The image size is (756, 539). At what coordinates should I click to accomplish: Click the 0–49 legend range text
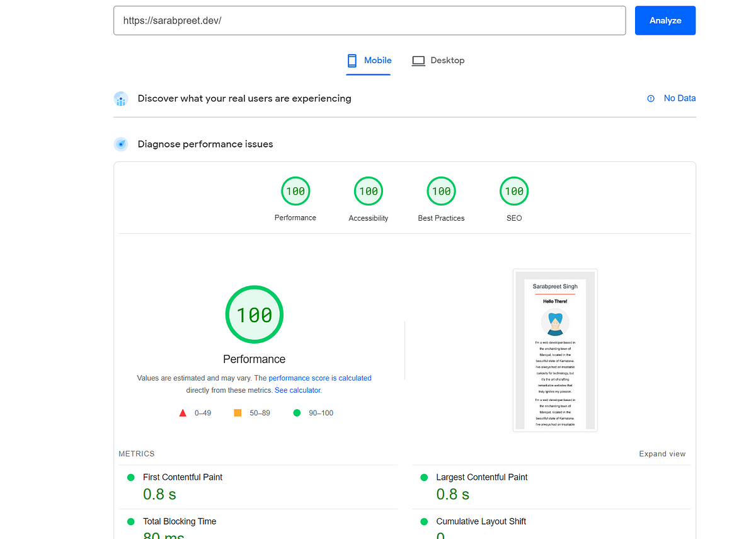click(x=203, y=413)
